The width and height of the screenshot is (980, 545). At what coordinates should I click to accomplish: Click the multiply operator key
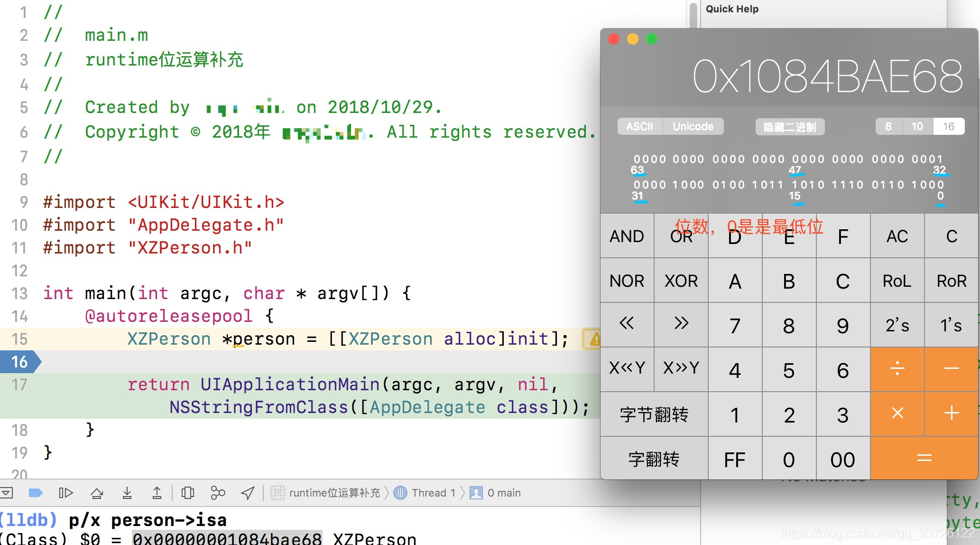click(897, 413)
